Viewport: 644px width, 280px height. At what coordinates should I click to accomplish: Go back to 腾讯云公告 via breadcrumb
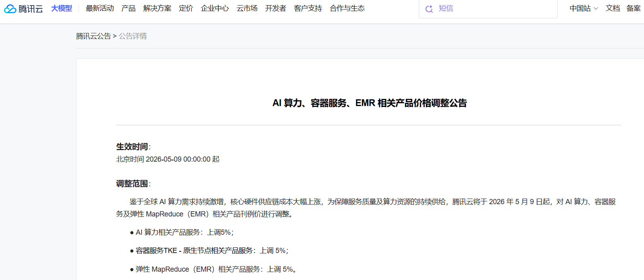(x=94, y=36)
